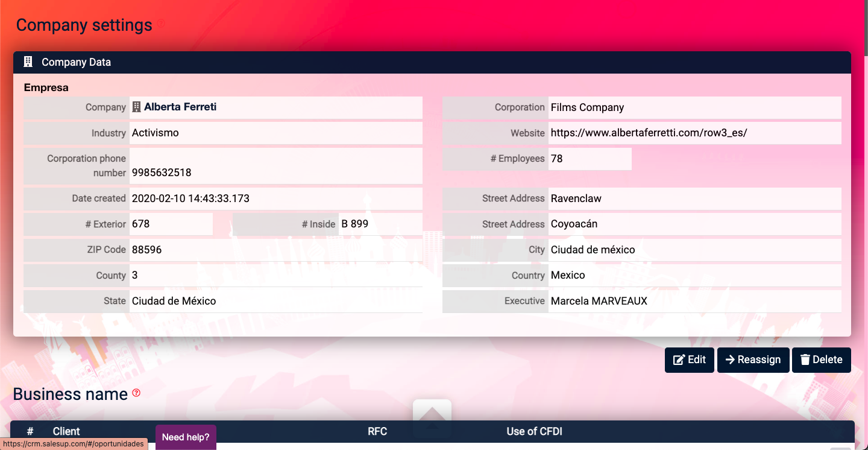Click the # Exterior field label
Viewport: 868px width, 450px height.
106,224
